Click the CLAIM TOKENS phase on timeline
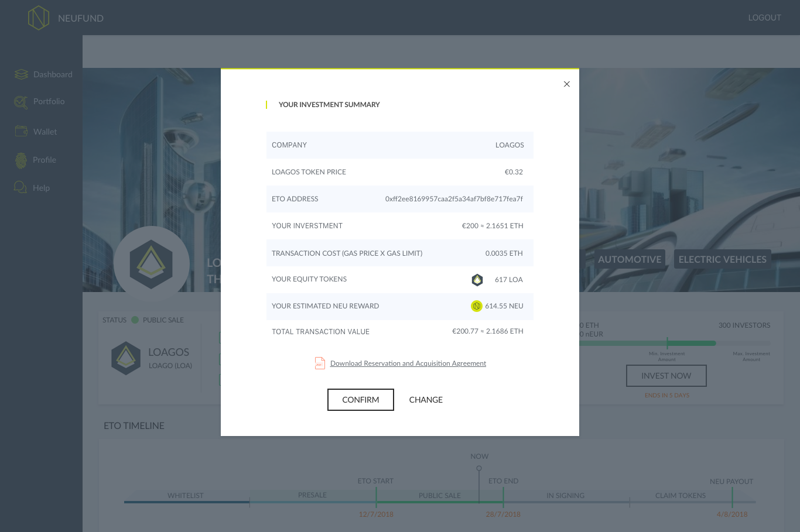Screen dimensions: 800x532 [x=681, y=496]
